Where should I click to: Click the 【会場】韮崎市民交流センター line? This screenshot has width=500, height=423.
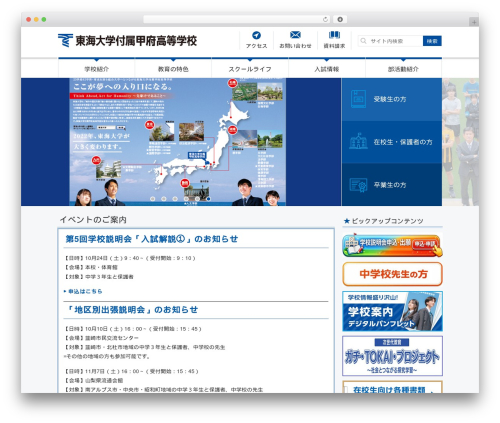[x=101, y=338]
